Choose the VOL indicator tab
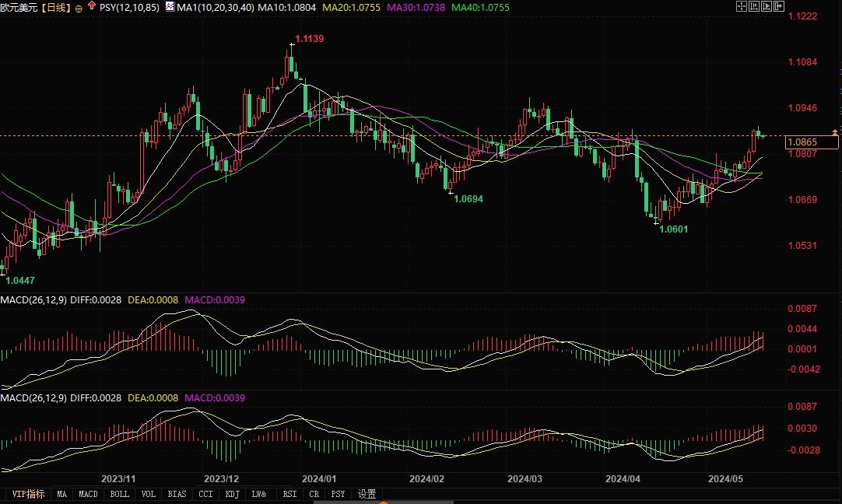 148,494
